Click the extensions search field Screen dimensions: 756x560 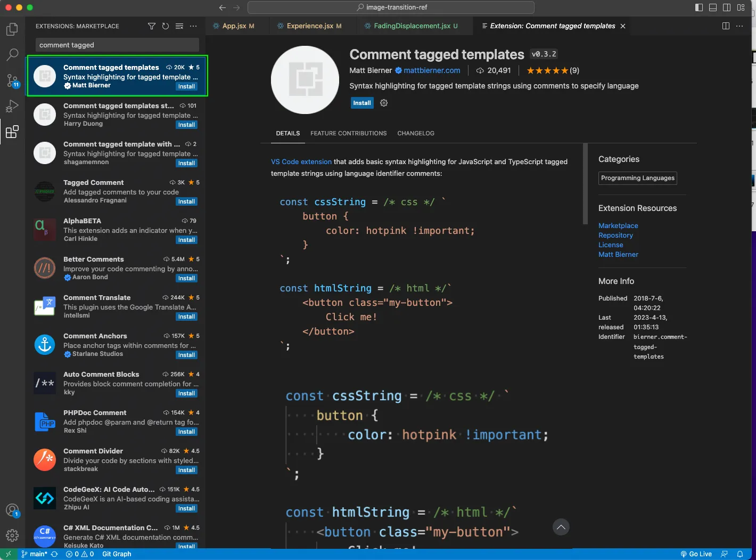click(x=117, y=45)
